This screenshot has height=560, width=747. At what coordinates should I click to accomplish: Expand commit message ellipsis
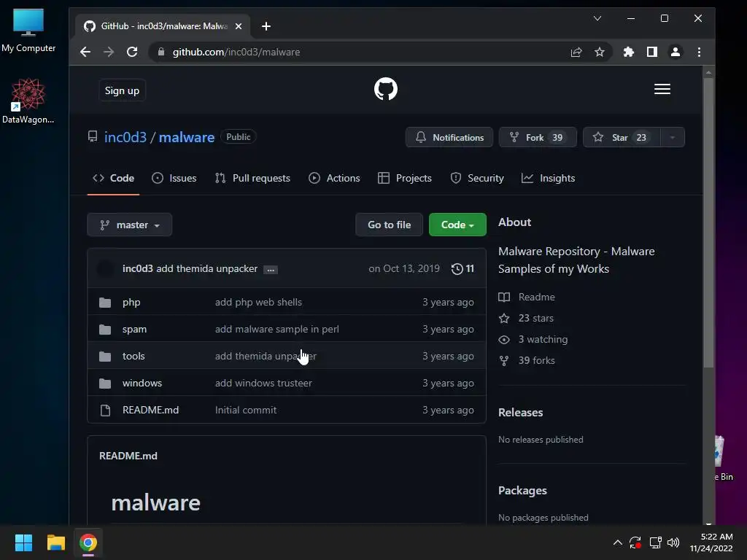[x=271, y=270]
